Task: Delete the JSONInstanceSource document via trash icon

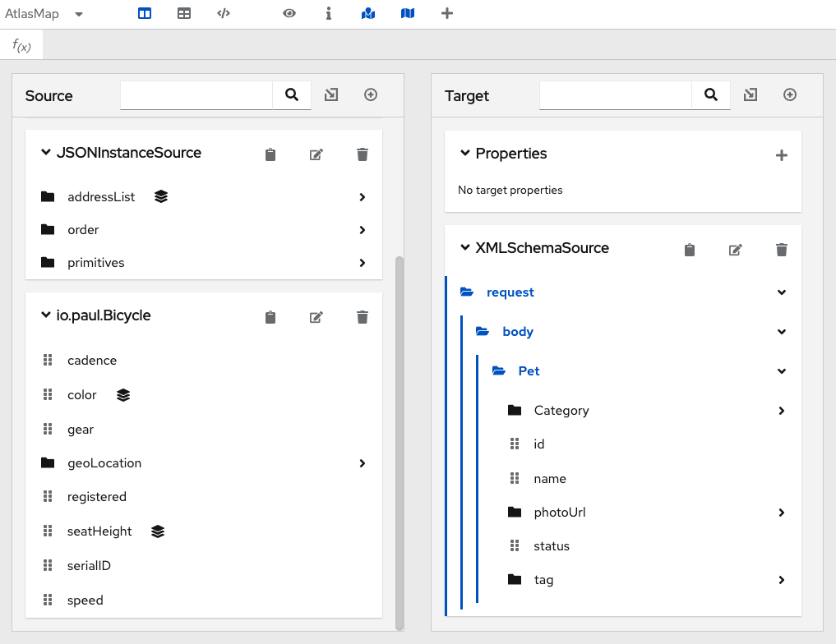Action: point(363,154)
